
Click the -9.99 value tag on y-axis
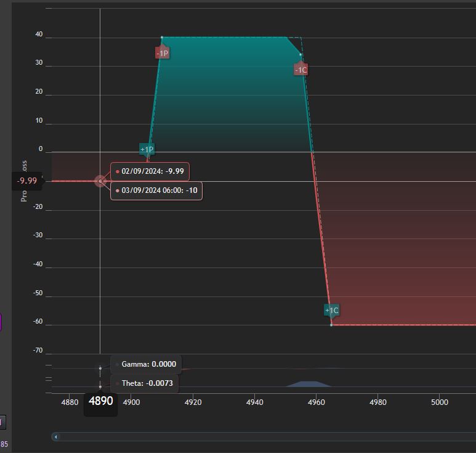pos(27,181)
